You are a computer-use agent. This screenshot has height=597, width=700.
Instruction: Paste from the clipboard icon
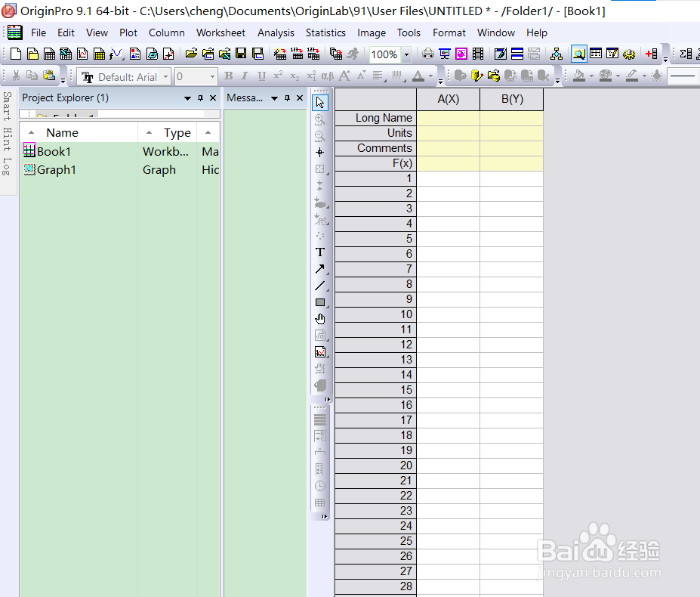click(49, 76)
